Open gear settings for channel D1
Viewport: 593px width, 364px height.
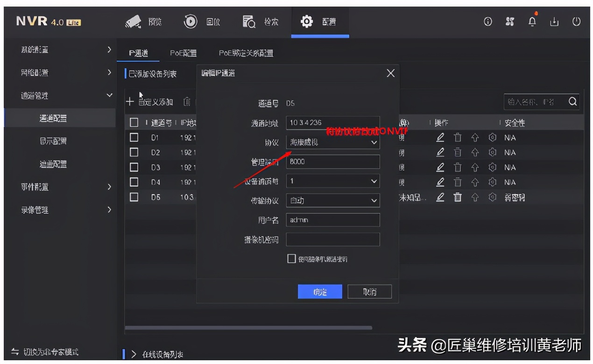tap(492, 137)
